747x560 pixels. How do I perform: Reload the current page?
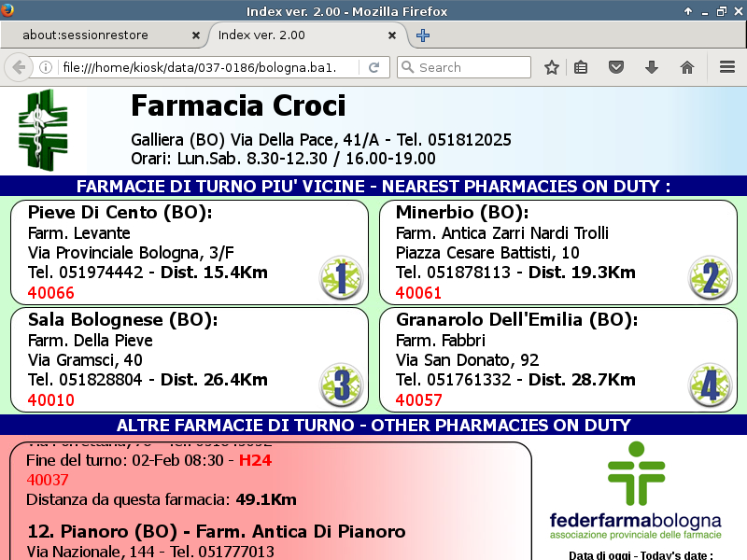pos(373,67)
